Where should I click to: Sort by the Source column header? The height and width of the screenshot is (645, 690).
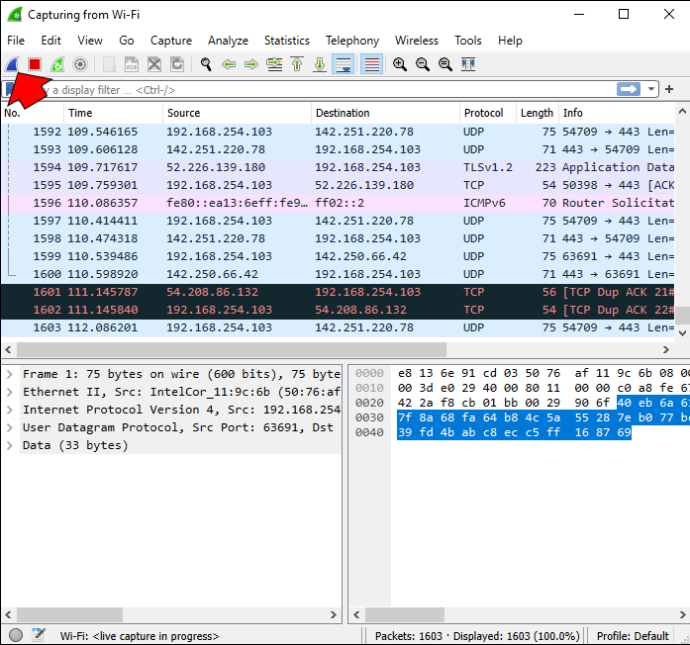point(237,113)
